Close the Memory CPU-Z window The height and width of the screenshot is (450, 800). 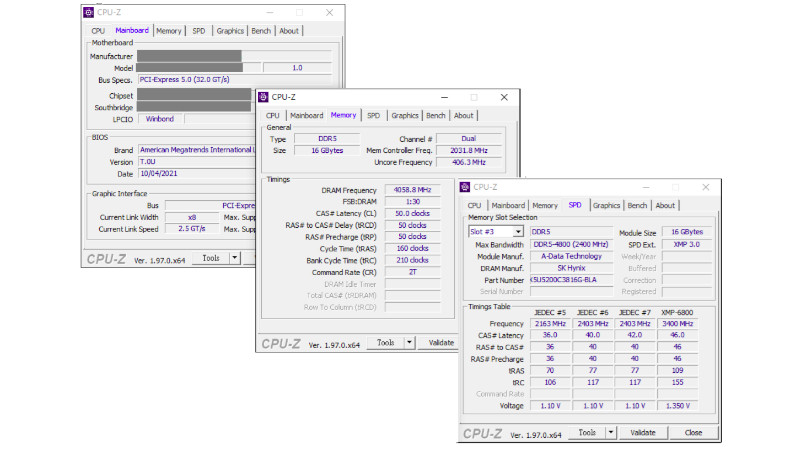504,97
